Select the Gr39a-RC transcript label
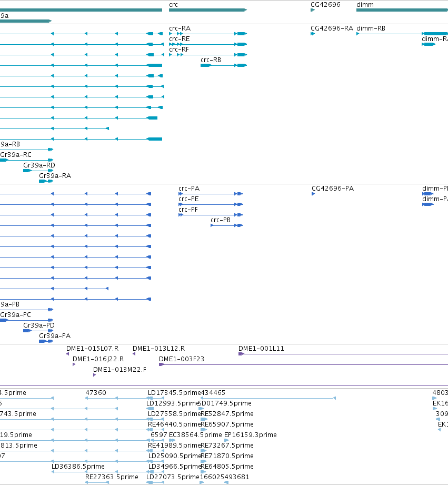The height and width of the screenshot is (485, 448). click(16, 155)
